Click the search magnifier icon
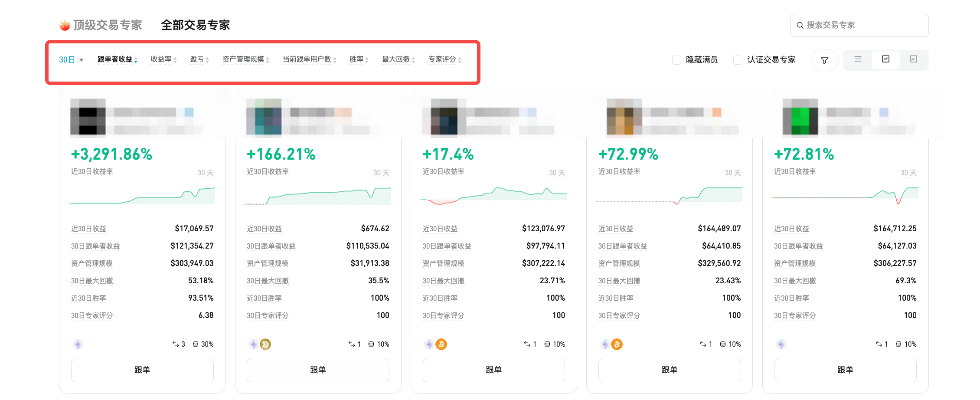Viewport: 980px width, 400px height. click(800, 25)
